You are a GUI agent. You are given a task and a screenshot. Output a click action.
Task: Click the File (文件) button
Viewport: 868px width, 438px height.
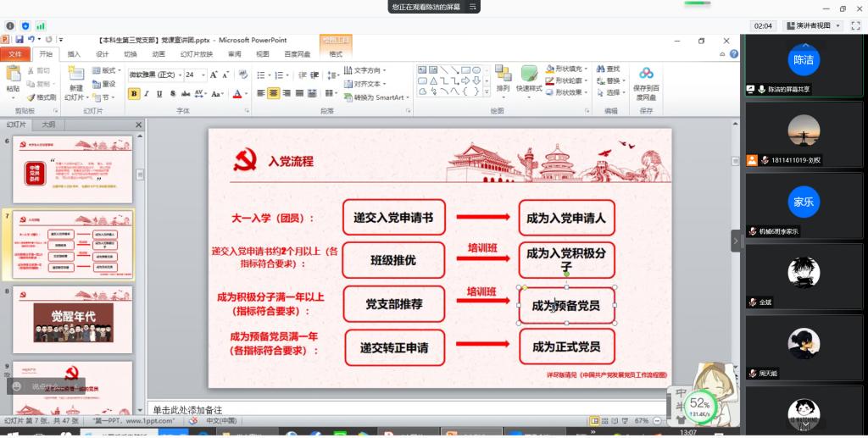pos(14,54)
